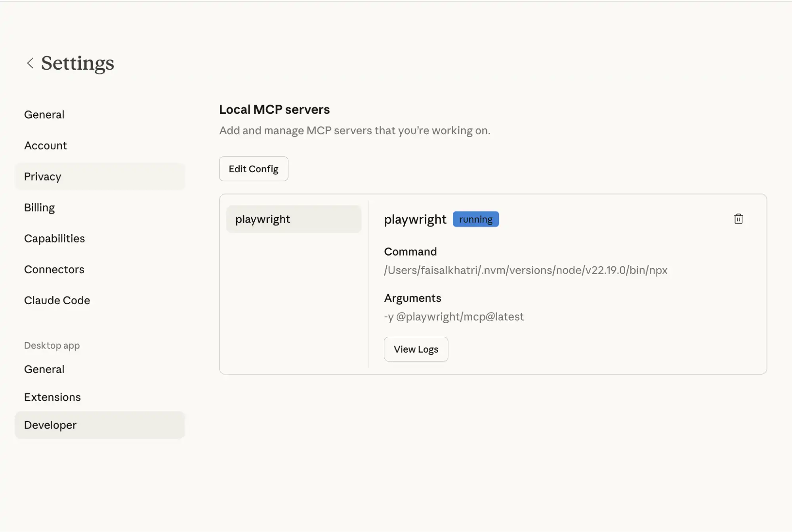Click the Local MCP servers heading
The width and height of the screenshot is (792, 532).
[x=274, y=109]
